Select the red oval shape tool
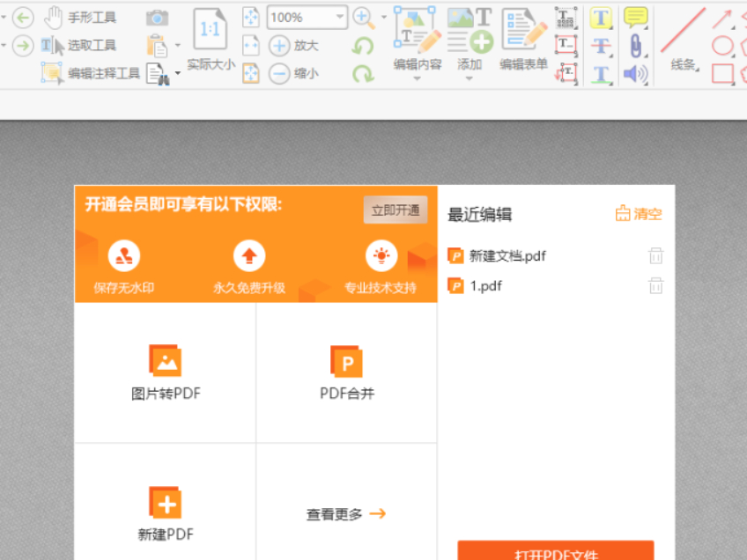This screenshot has width=747, height=560. pyautogui.click(x=722, y=46)
